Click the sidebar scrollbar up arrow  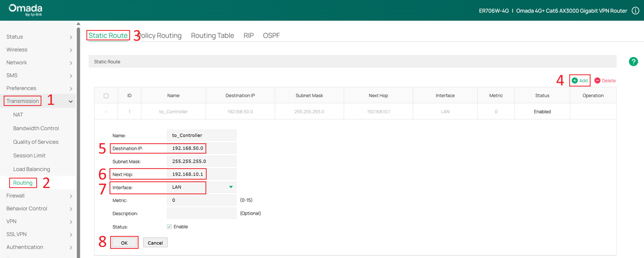[78, 24]
